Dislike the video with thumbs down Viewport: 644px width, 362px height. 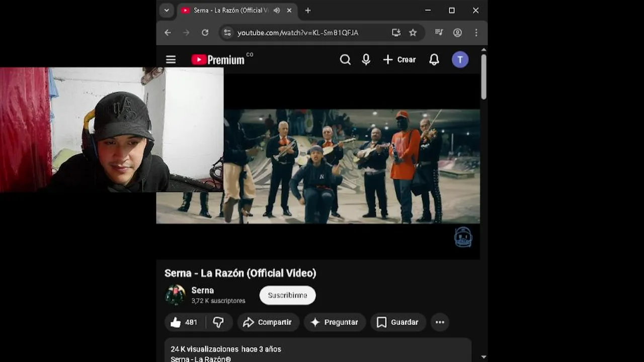(x=218, y=322)
